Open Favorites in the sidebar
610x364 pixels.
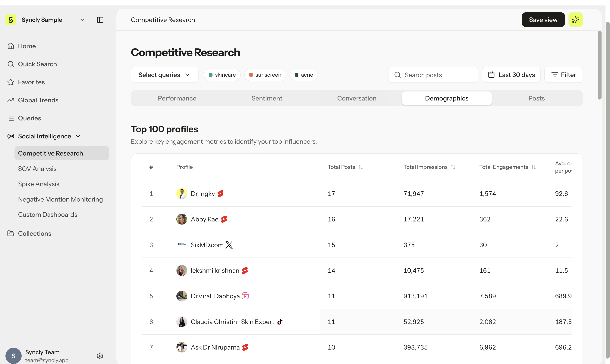click(x=26, y=82)
